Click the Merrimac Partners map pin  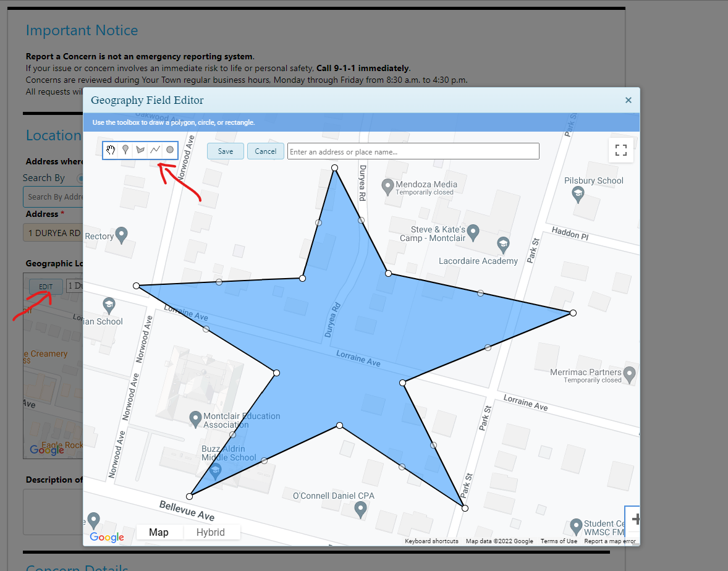pyautogui.click(x=629, y=373)
